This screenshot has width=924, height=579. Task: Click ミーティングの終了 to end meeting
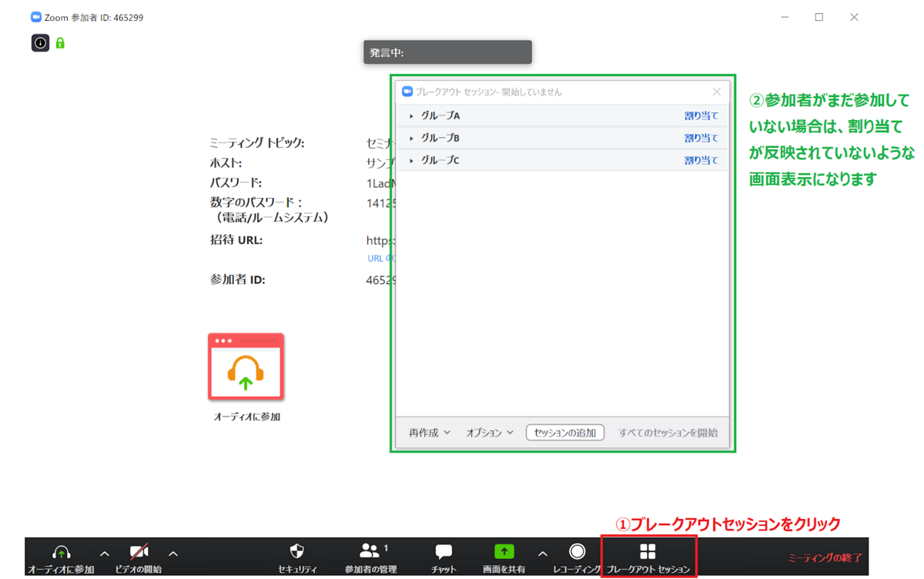(825, 557)
